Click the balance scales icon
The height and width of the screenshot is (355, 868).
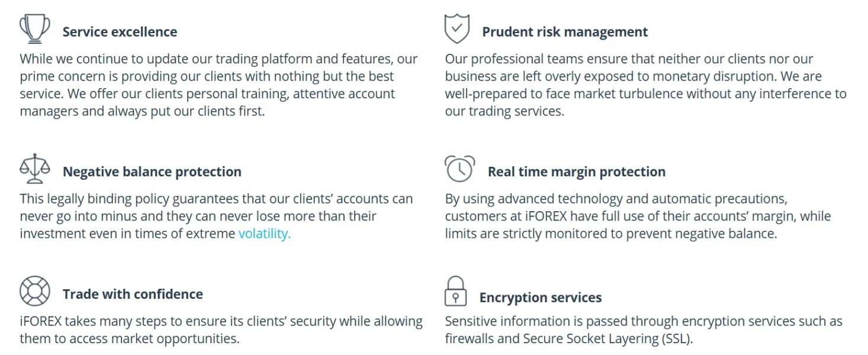pos(35,169)
